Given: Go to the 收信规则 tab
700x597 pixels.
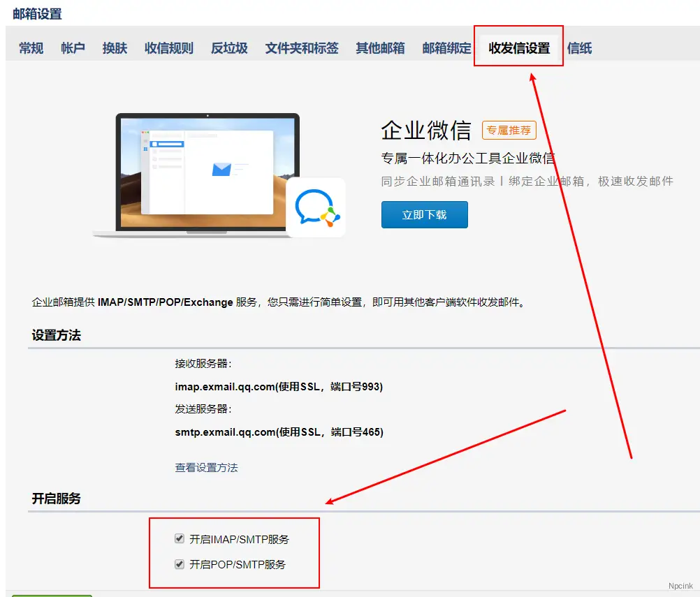Looking at the screenshot, I should 169,47.
